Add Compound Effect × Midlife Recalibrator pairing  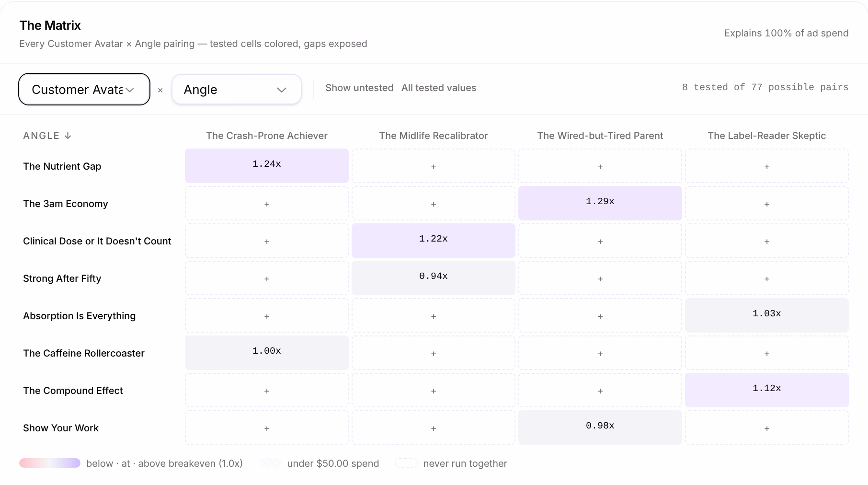[x=434, y=390]
